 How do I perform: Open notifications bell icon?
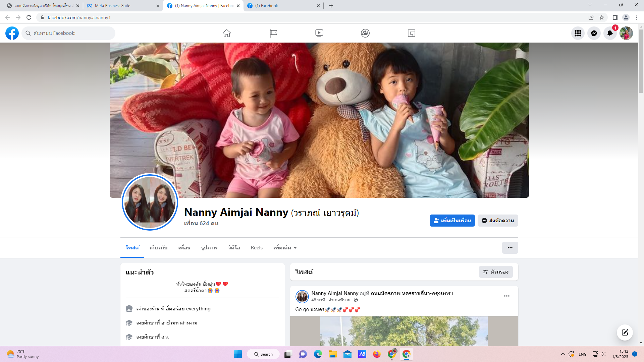[610, 33]
